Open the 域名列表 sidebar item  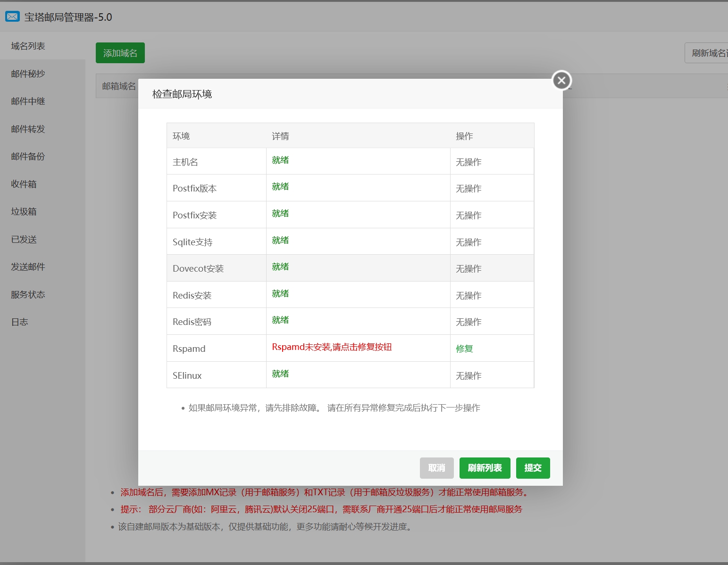pyautogui.click(x=42, y=46)
